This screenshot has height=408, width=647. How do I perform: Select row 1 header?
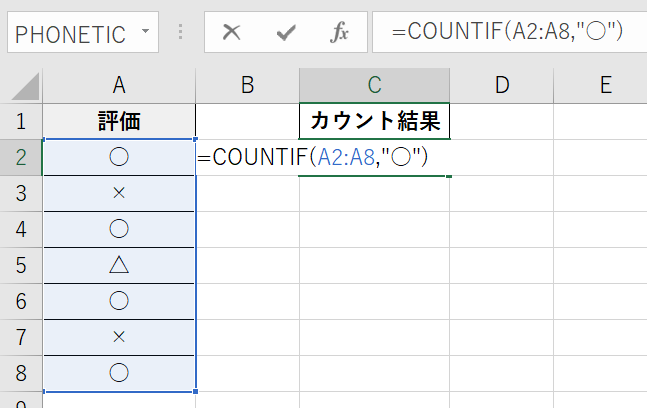click(x=21, y=122)
